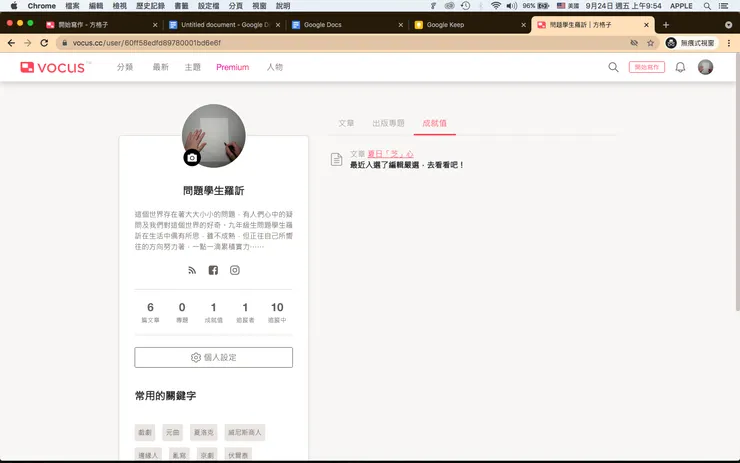Select the 成就值 profile tab
The height and width of the screenshot is (463, 740).
[x=434, y=123]
